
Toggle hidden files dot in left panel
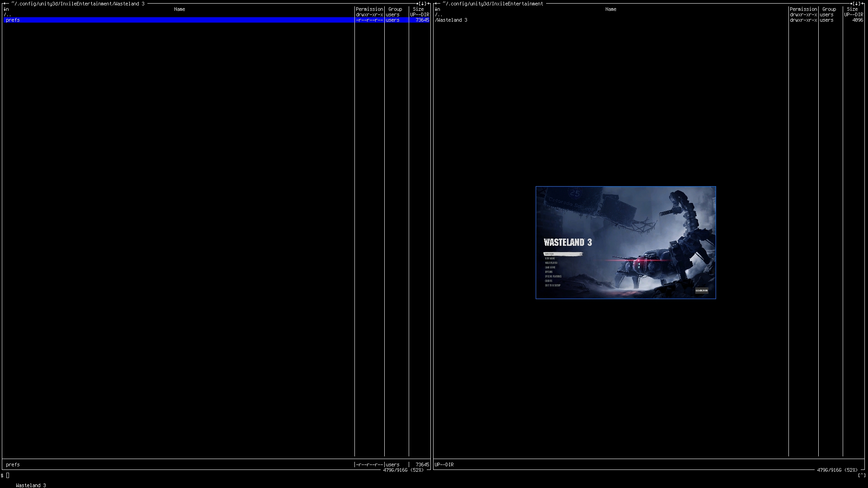[418, 4]
